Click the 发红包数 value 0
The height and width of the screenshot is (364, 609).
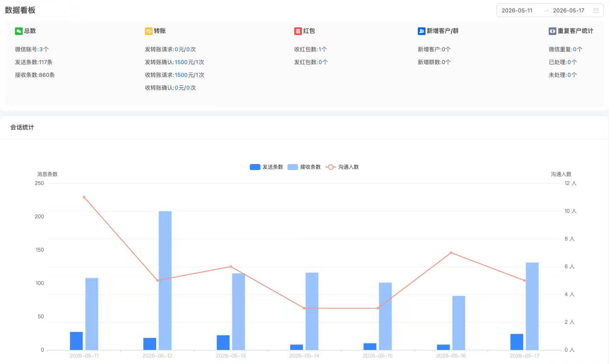(320, 62)
